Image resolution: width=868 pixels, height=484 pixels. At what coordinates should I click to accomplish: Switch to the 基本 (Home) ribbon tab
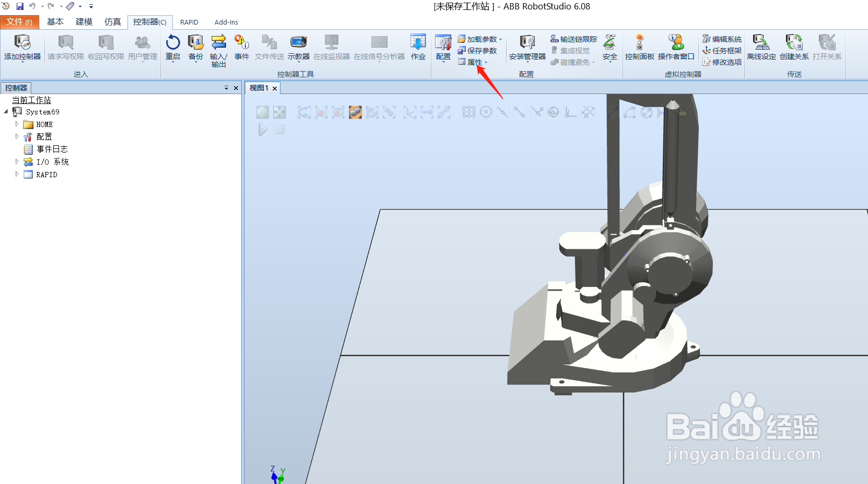(55, 22)
